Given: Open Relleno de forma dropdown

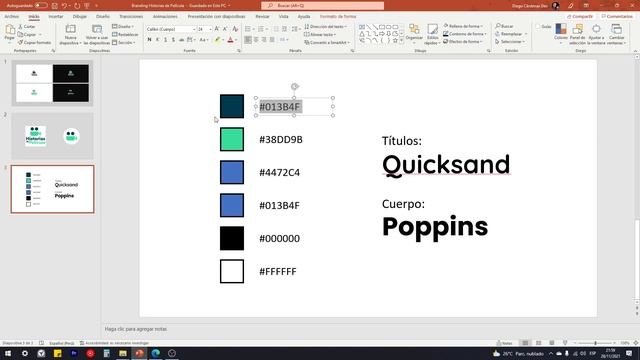Looking at the screenshot, I should point(463,26).
